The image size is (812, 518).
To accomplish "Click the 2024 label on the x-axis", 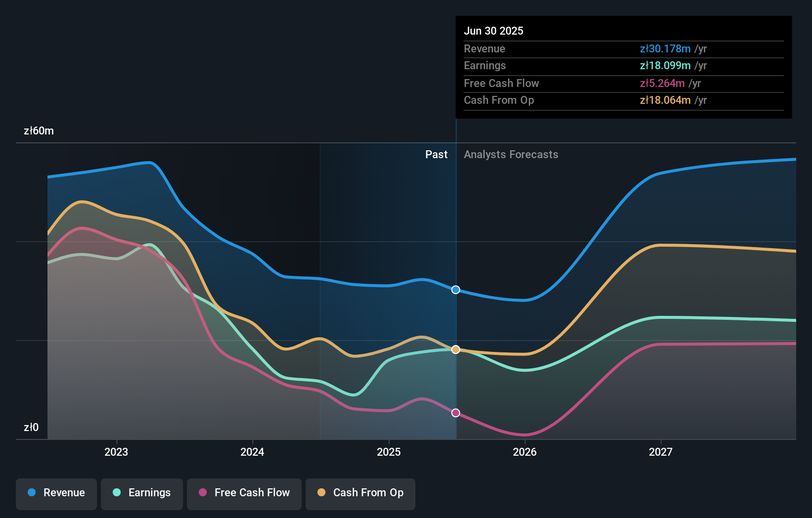I will coord(252,452).
